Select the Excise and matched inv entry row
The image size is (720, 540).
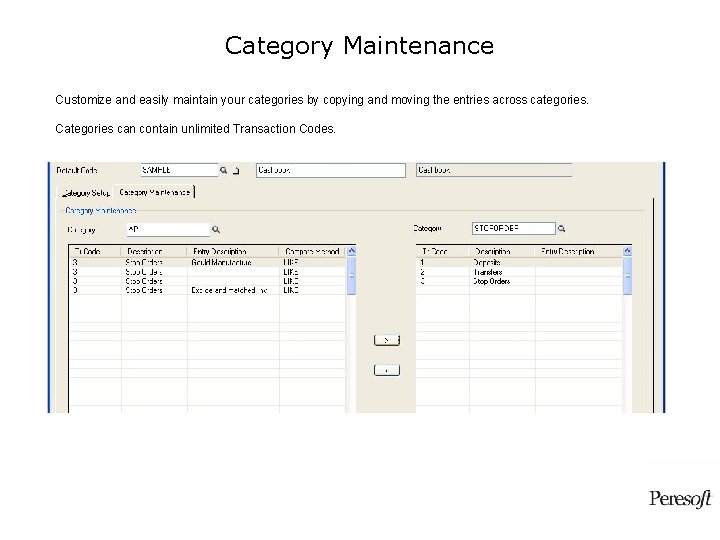(208, 290)
